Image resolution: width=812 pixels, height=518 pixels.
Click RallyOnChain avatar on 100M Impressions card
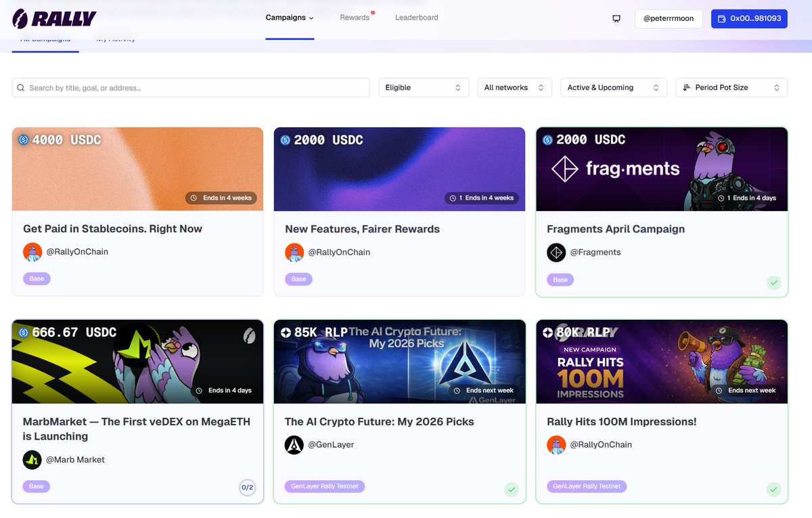pos(556,445)
